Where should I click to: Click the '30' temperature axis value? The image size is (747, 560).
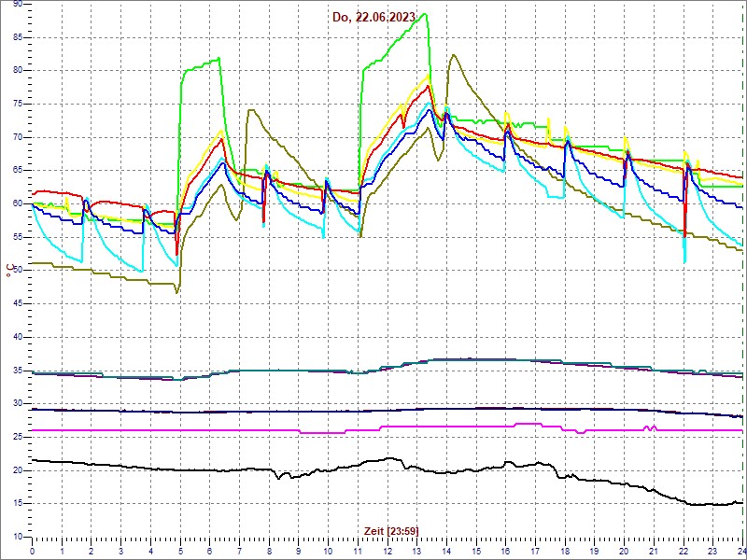point(19,404)
